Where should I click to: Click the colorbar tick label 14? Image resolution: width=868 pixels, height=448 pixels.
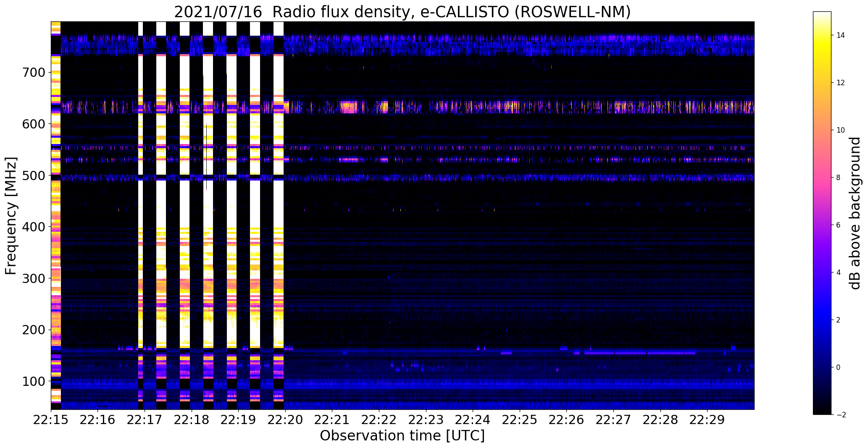(x=840, y=35)
